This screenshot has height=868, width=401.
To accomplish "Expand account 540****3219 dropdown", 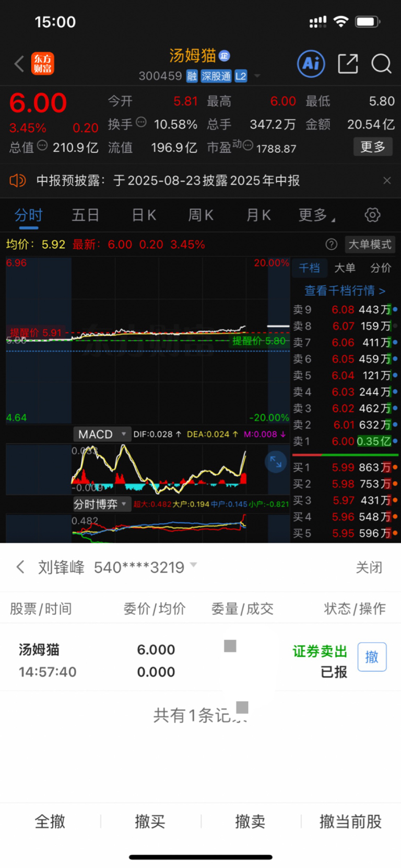I will pyautogui.click(x=194, y=565).
